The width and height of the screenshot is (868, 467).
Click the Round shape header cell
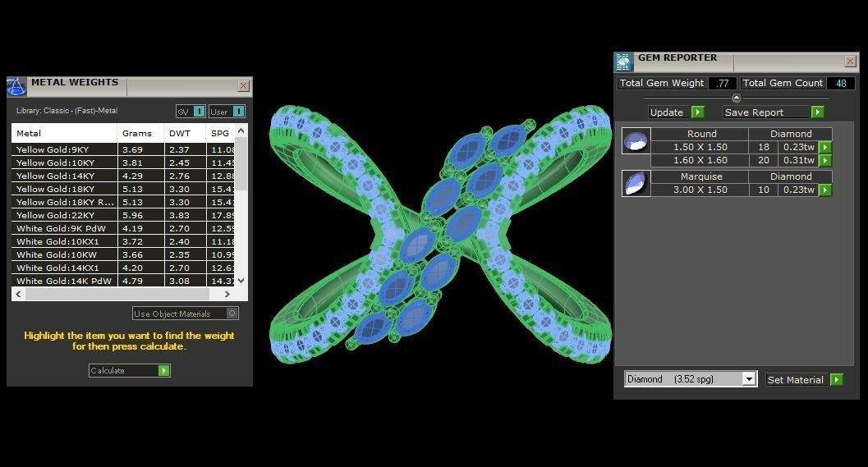coord(700,134)
